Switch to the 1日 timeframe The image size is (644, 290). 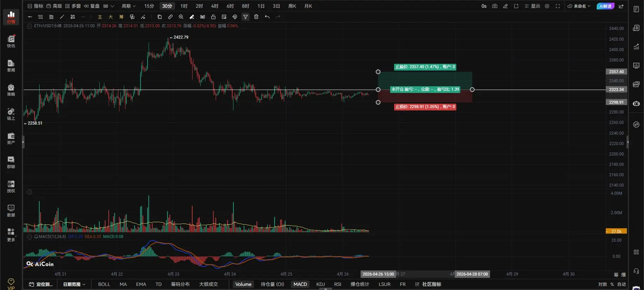(x=261, y=6)
